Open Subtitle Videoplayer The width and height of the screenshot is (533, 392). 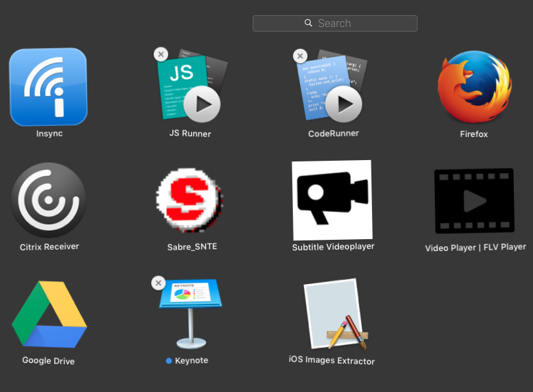point(332,200)
